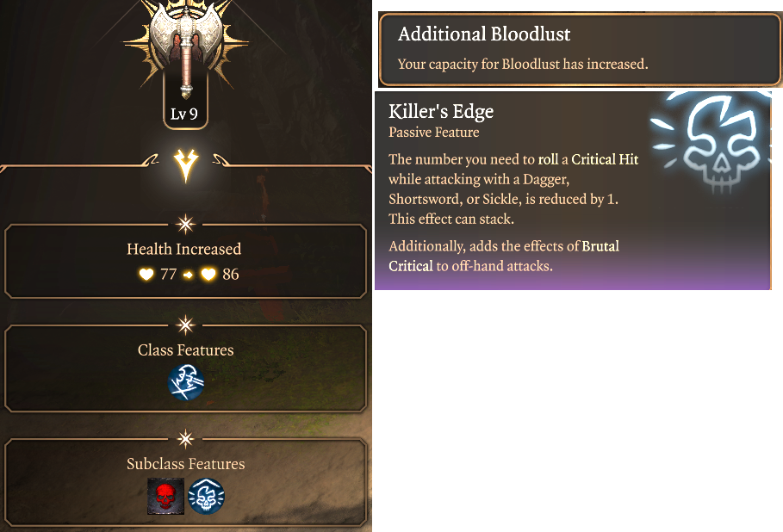This screenshot has height=532, width=783.
Task: Click the Barbarian axe class emblem
Action: pos(186,49)
